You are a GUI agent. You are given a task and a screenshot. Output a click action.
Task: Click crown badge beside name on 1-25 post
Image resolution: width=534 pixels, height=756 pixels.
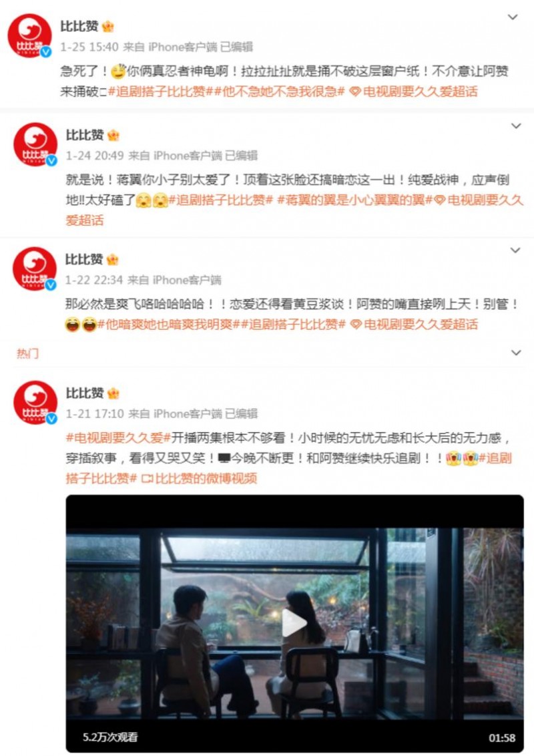coord(108,26)
